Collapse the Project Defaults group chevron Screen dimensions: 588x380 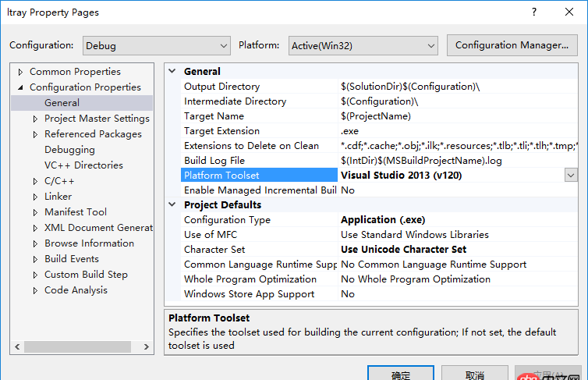point(172,204)
